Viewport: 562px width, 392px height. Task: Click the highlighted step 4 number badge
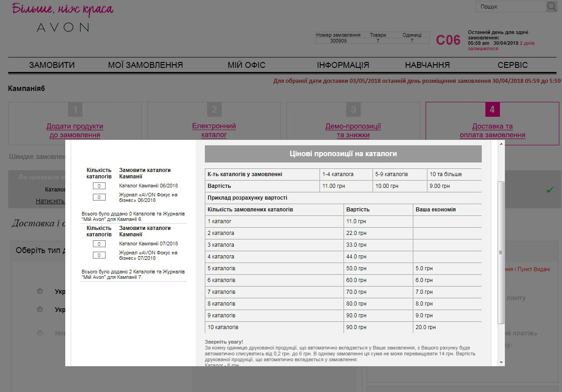(492, 110)
